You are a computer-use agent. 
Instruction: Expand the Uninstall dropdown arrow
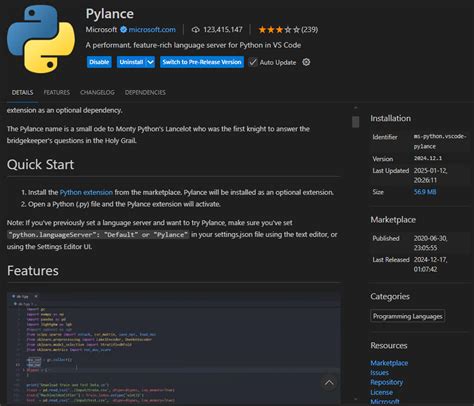(x=150, y=62)
